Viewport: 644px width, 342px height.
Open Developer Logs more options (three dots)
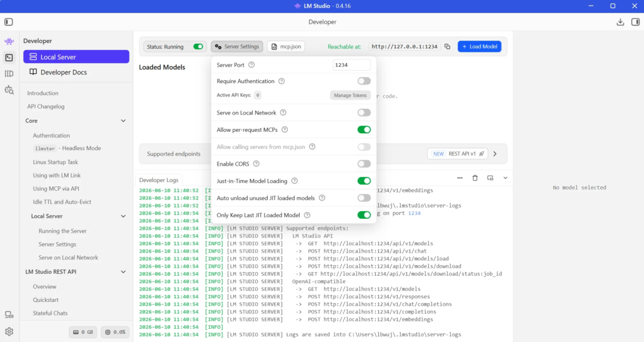[460, 178]
